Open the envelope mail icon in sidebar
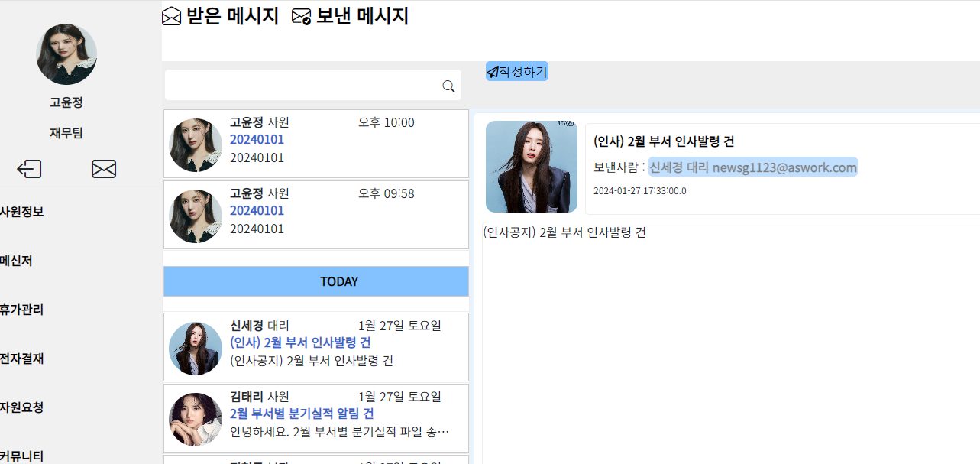980x464 pixels. [x=104, y=169]
